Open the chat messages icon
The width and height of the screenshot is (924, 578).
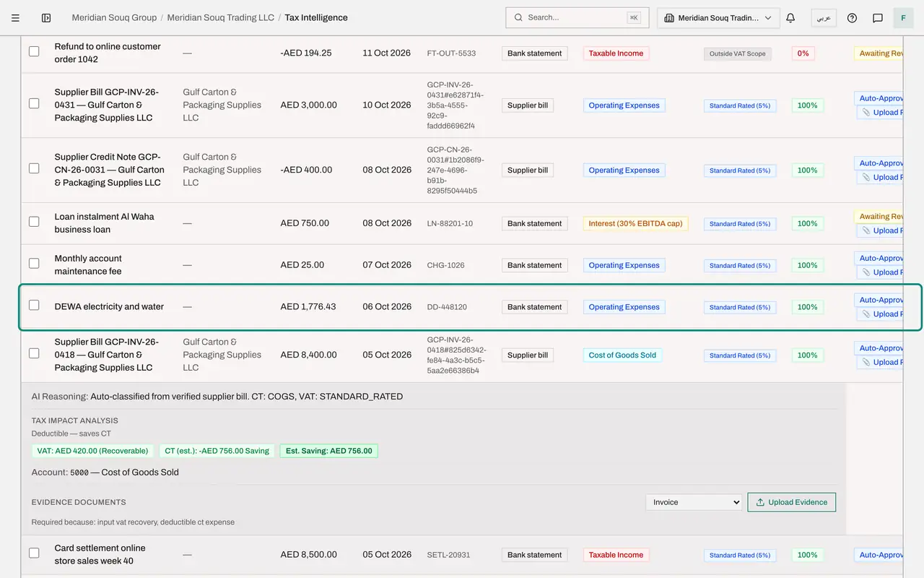(878, 17)
